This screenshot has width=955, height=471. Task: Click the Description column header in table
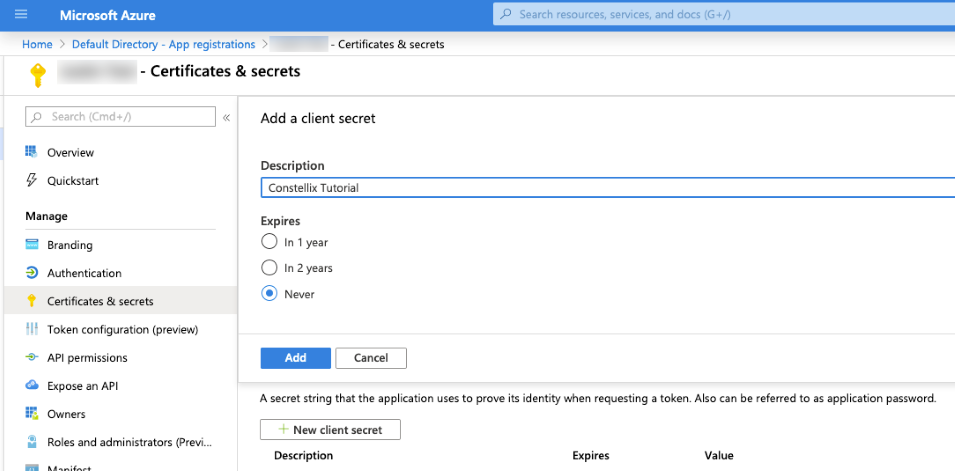(x=303, y=455)
